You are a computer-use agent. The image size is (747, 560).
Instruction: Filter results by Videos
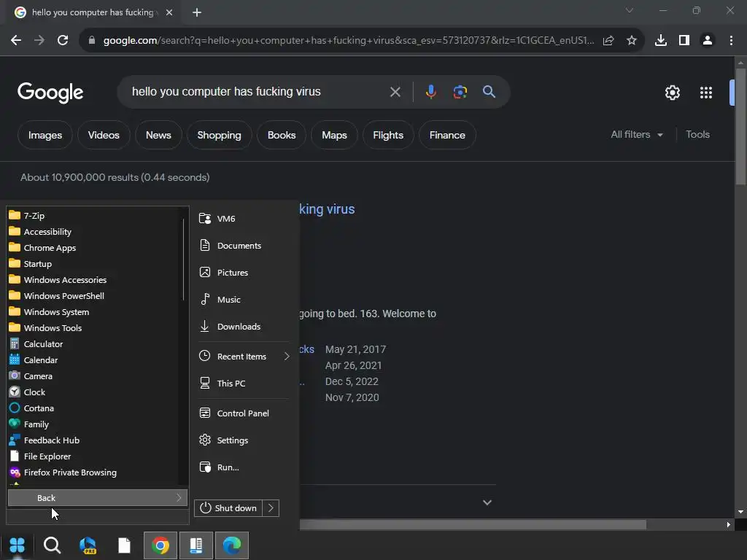(x=104, y=135)
